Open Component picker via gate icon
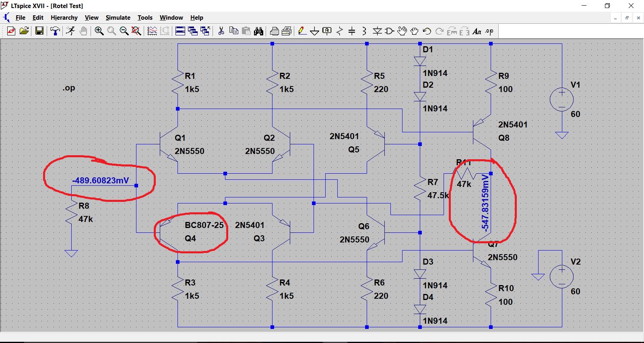Screen dimensions: 644x343 pyautogui.click(x=390, y=31)
